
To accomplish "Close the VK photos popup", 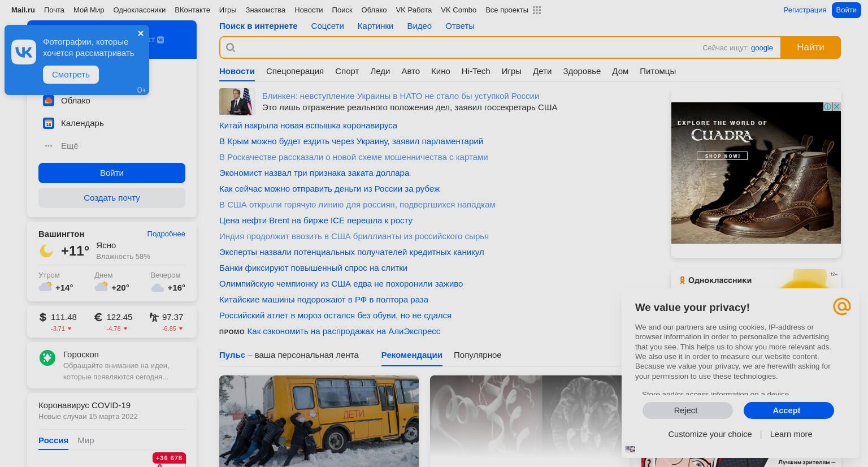I will coord(141,33).
